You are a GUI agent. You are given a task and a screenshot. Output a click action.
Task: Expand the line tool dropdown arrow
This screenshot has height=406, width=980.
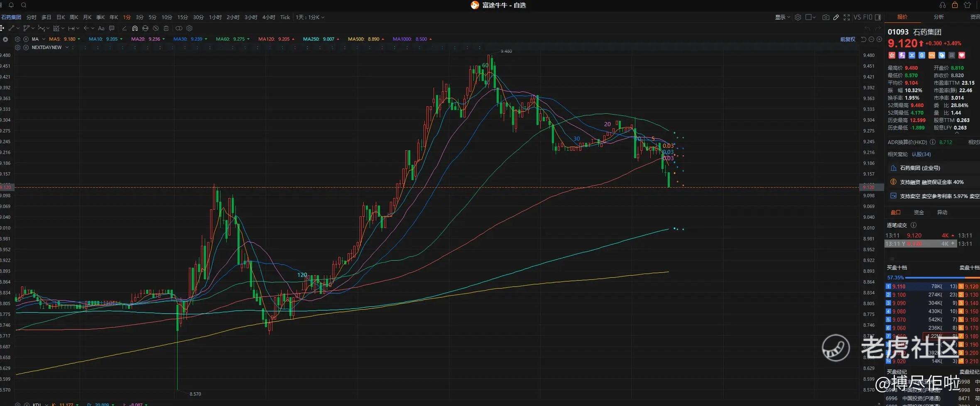pos(18,28)
